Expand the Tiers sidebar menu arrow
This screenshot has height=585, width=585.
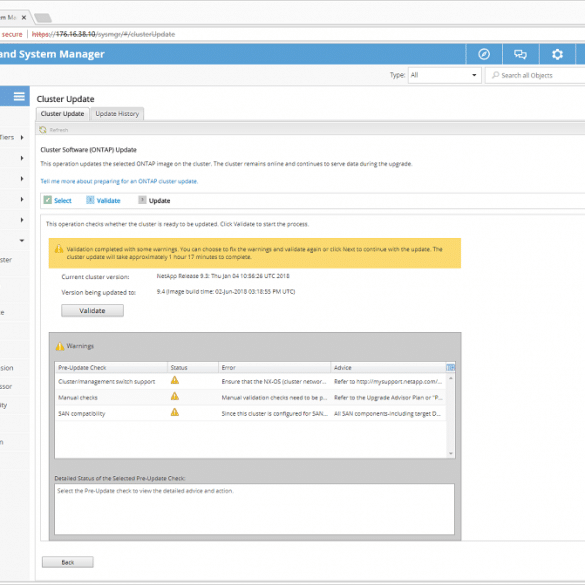pyautogui.click(x=22, y=137)
